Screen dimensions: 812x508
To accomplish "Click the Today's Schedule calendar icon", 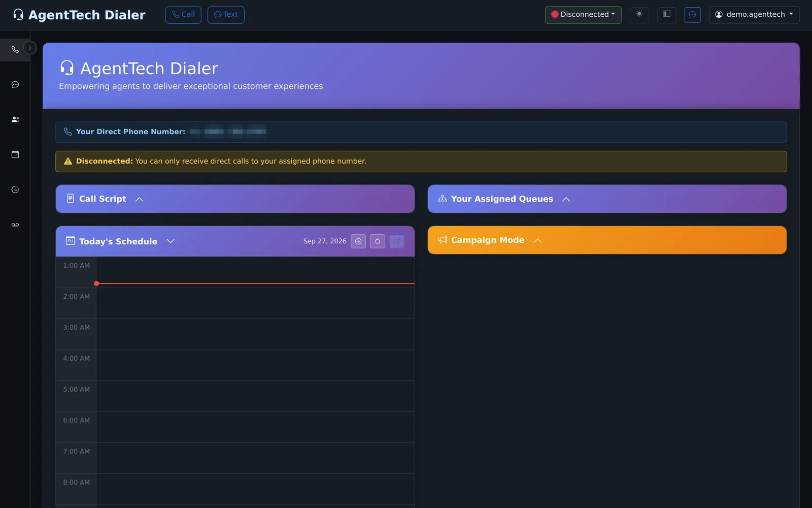I will 71,241.
